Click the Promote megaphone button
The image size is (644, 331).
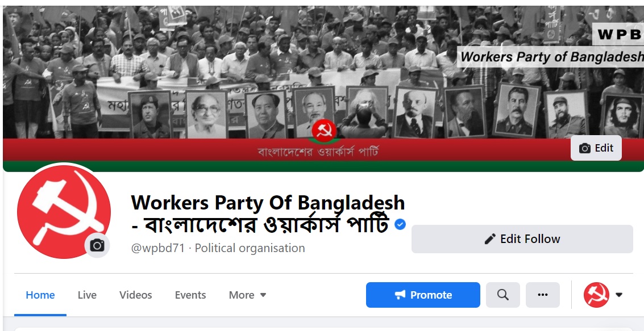(x=423, y=295)
